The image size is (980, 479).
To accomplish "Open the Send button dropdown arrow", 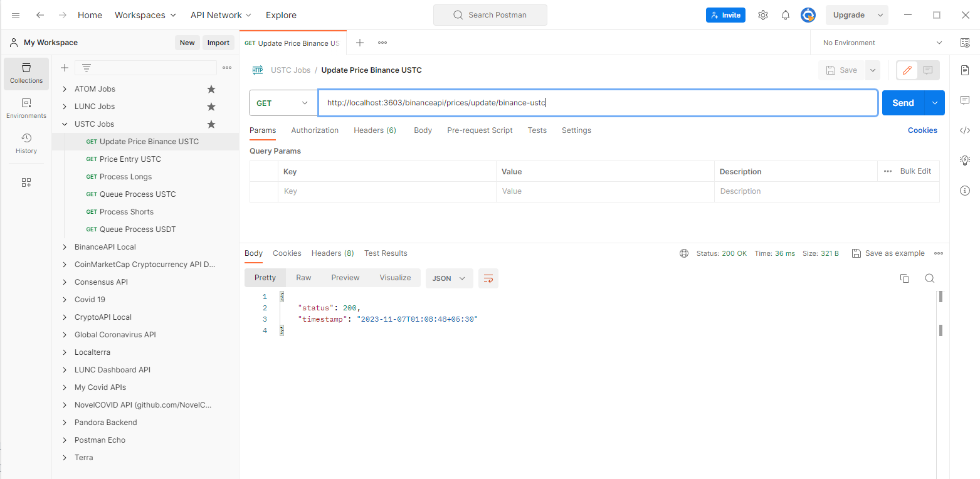I will [935, 103].
